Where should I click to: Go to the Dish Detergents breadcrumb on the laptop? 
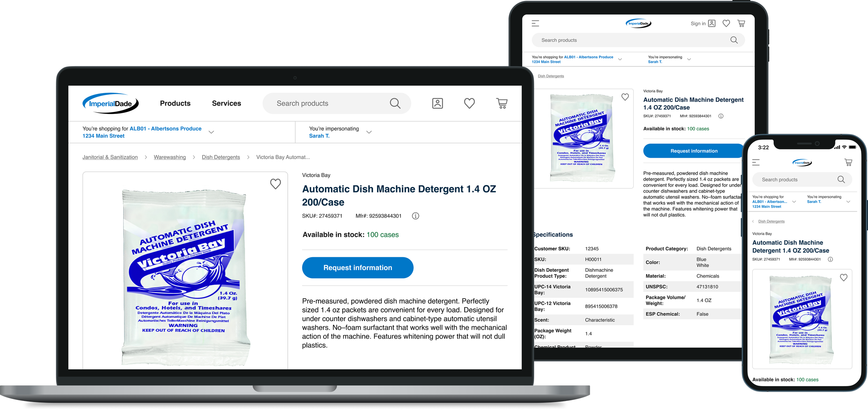(x=221, y=157)
